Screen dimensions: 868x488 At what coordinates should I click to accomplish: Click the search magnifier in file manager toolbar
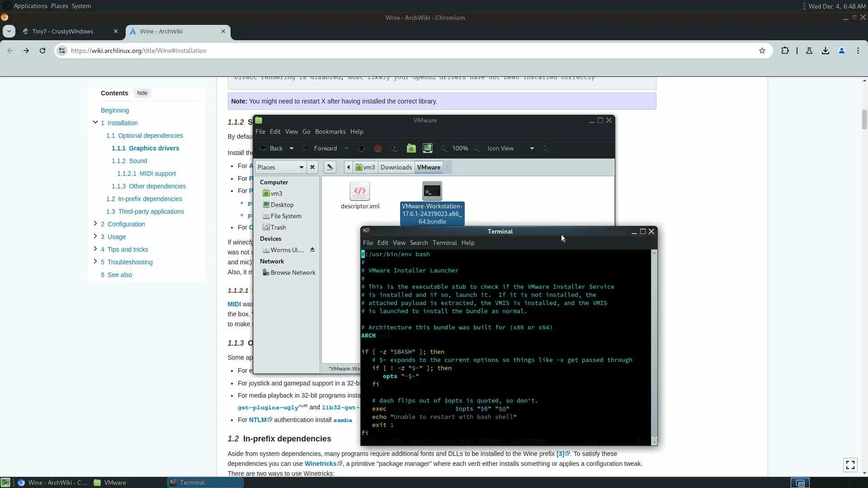546,148
